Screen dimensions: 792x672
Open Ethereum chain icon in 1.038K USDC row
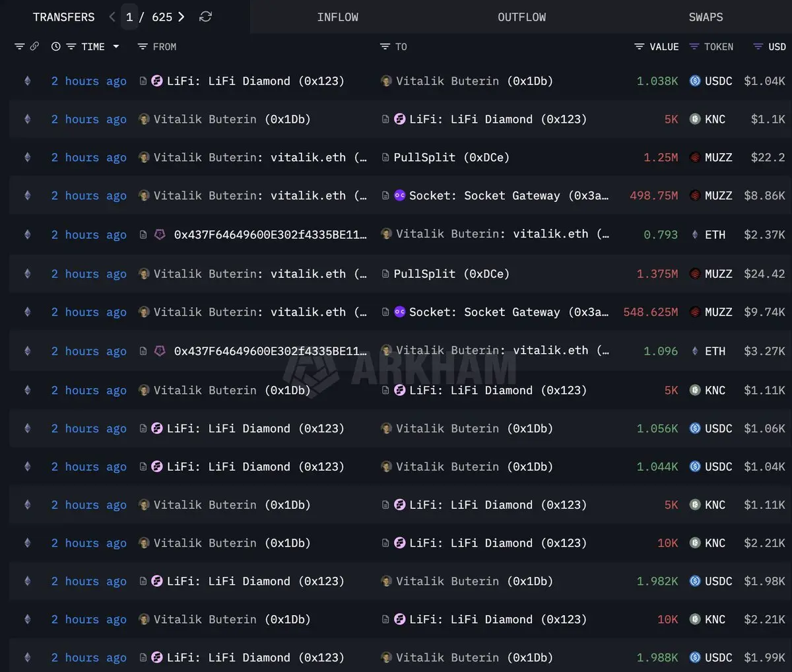(27, 81)
